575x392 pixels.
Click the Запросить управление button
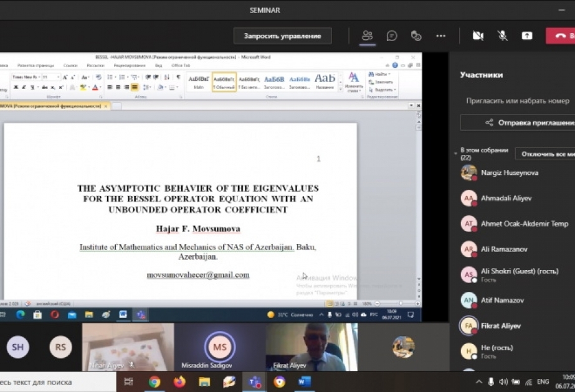(282, 36)
